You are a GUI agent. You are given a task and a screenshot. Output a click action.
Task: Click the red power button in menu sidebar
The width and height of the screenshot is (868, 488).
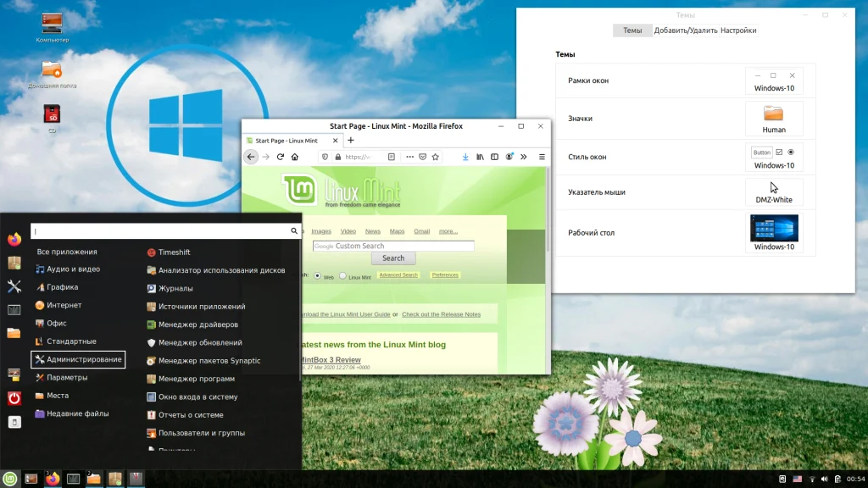(14, 398)
